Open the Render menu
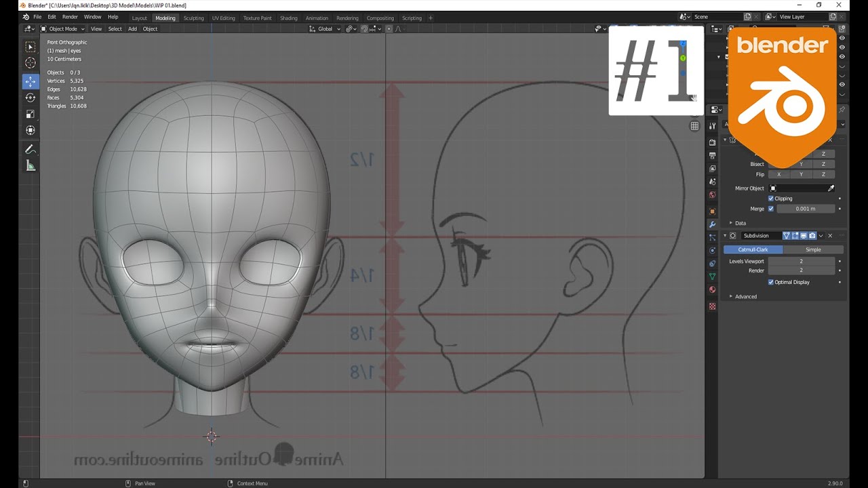This screenshot has width=868, height=488. click(70, 16)
